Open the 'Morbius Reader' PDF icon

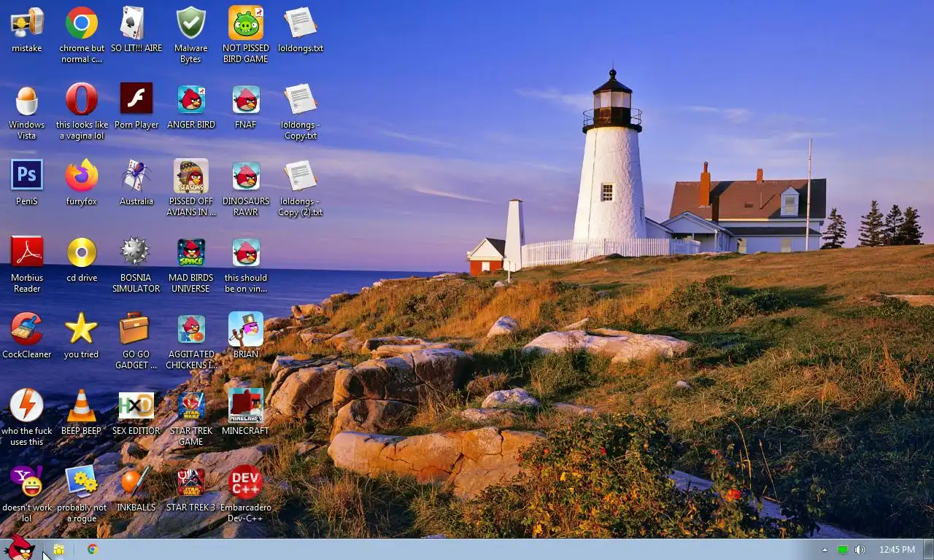coord(27,264)
